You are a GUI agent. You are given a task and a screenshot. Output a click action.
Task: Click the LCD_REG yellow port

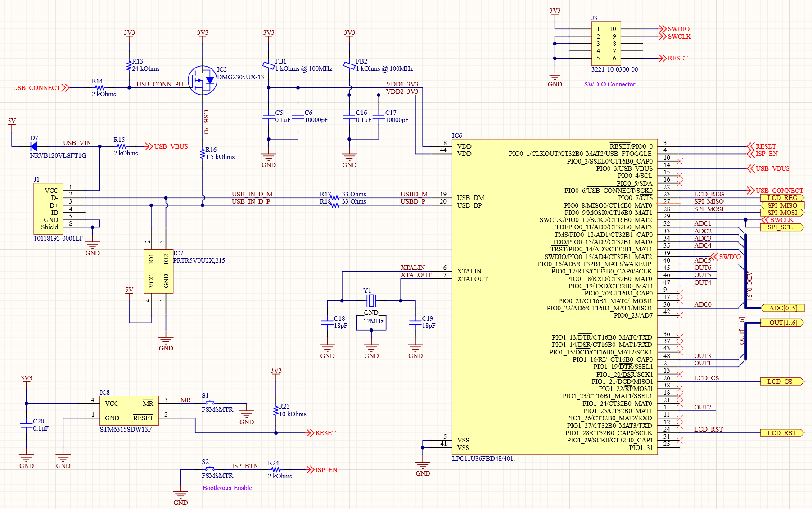click(782, 198)
